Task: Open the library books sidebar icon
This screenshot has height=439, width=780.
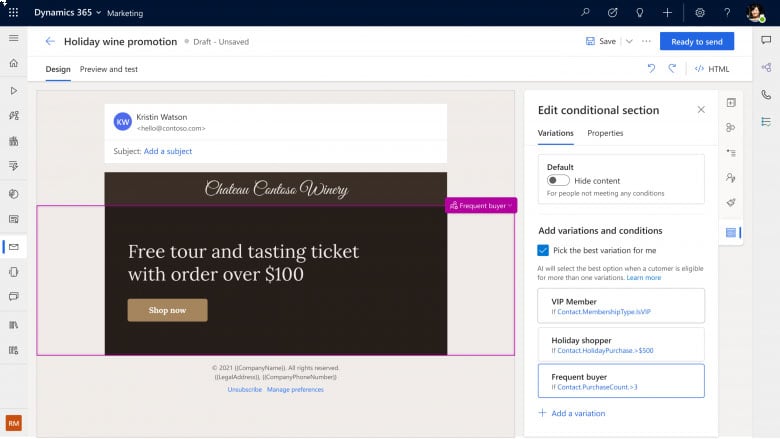Action: tap(13, 325)
